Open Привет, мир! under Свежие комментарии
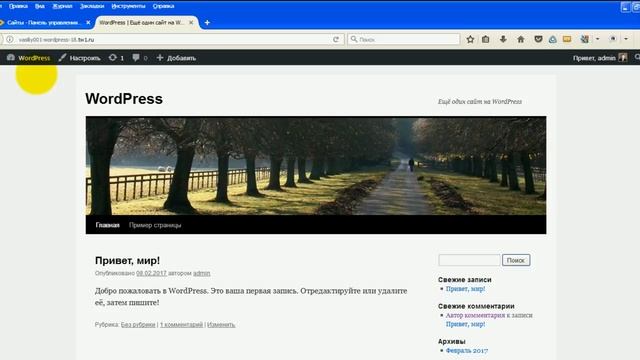This screenshot has width=640, height=360. (x=465, y=324)
